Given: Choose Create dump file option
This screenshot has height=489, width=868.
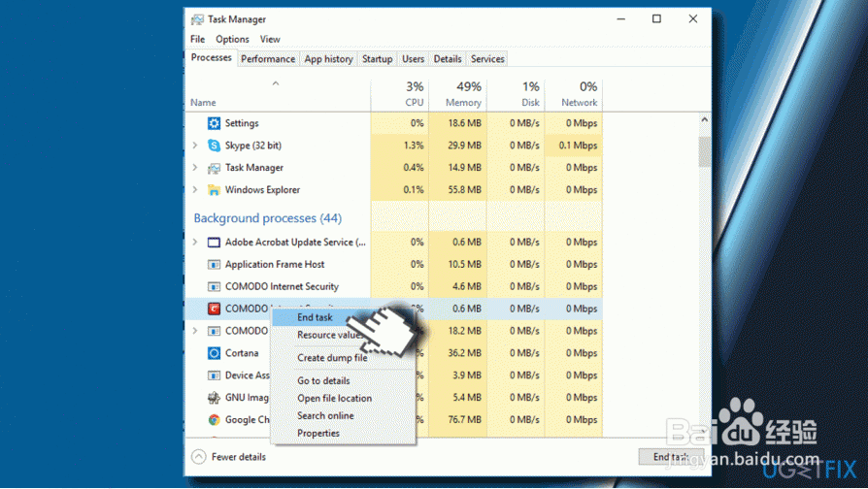Looking at the screenshot, I should tap(332, 358).
